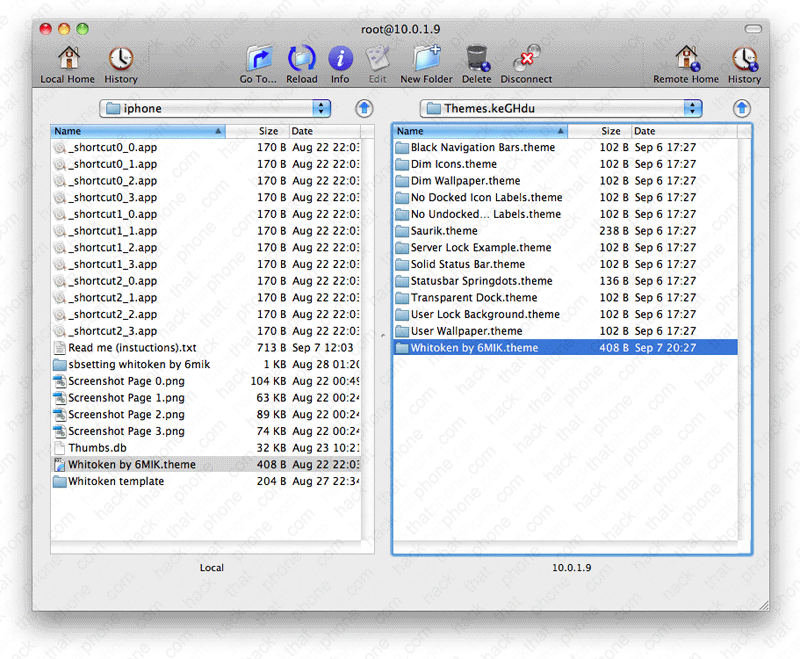Select Saurik.theme in the remote list
This screenshot has width=800, height=659.
point(444,231)
